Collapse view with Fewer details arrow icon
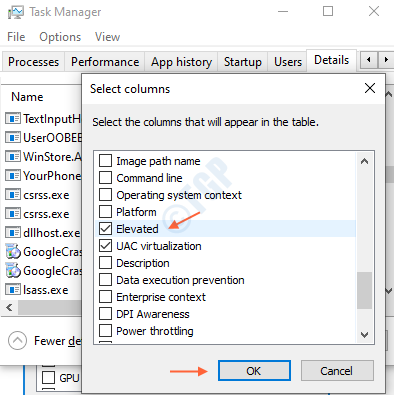Screen dimensions: 394x395 pyautogui.click(x=17, y=341)
